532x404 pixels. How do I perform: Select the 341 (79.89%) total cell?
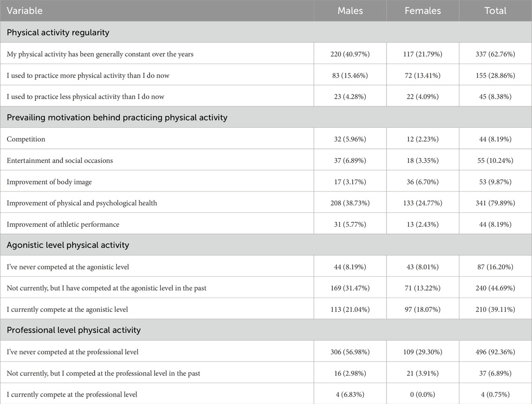pyautogui.click(x=495, y=203)
